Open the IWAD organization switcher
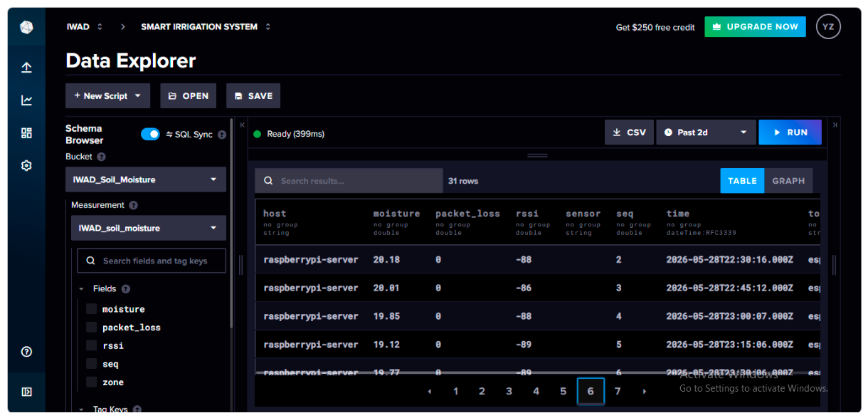This screenshot has width=868, height=418. click(85, 27)
